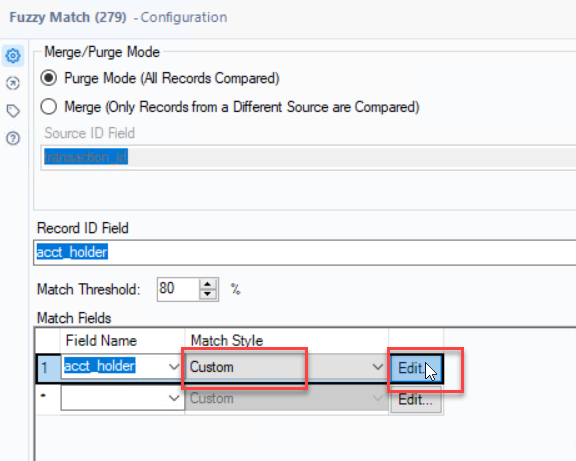Click the Match Threshold value field
The height and width of the screenshot is (461, 576).
tap(178, 289)
